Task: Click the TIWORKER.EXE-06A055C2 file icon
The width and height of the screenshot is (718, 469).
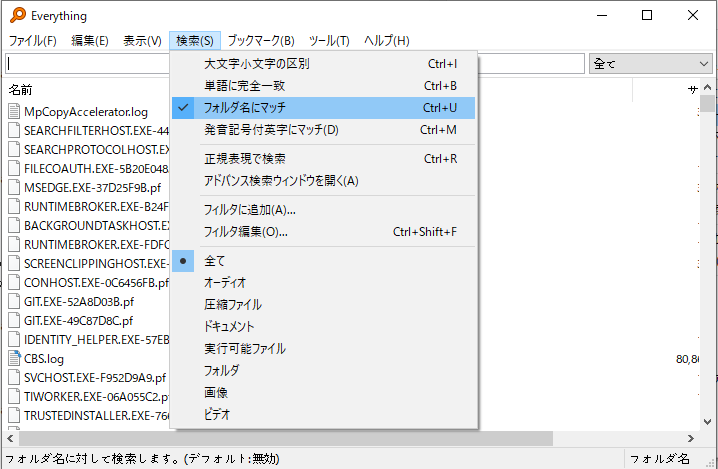Action: [14, 397]
